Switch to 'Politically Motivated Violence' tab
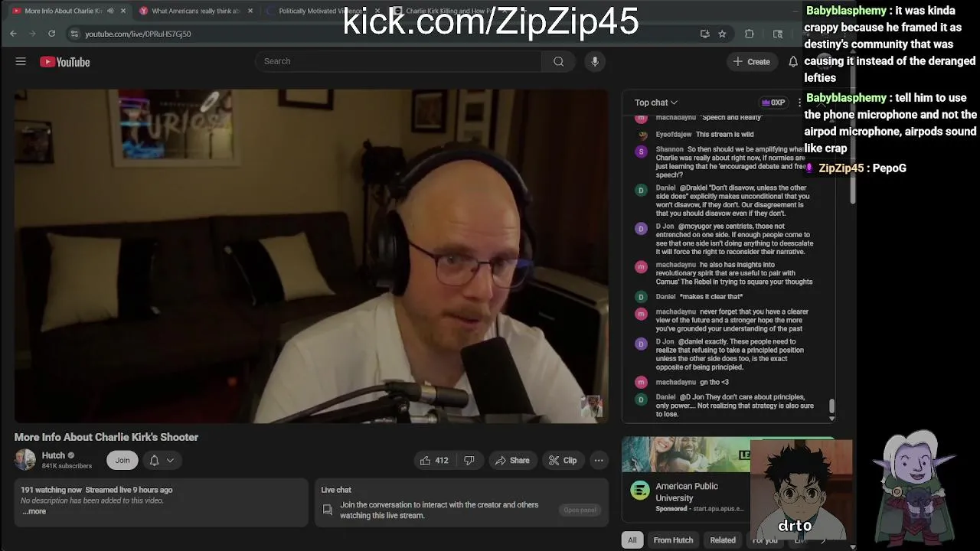The height and width of the screenshot is (551, 980). [322, 11]
